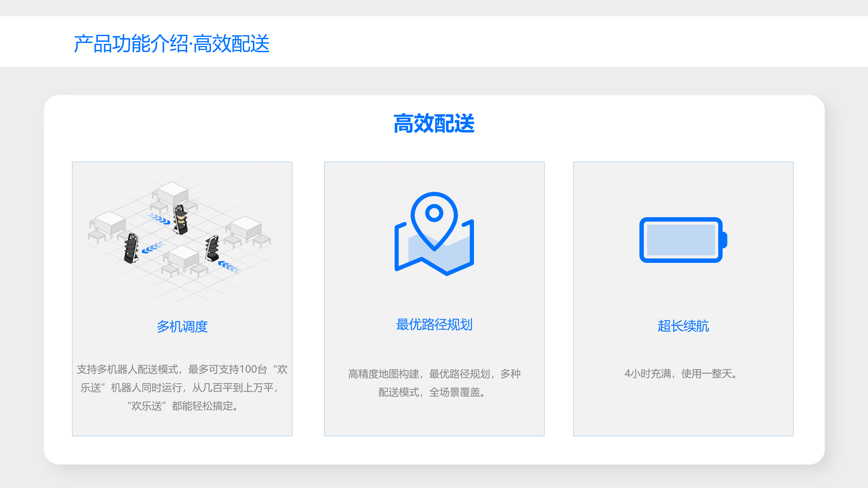
Task: Click the slide title 产品功能介绍·高效配送
Action: pos(172,43)
